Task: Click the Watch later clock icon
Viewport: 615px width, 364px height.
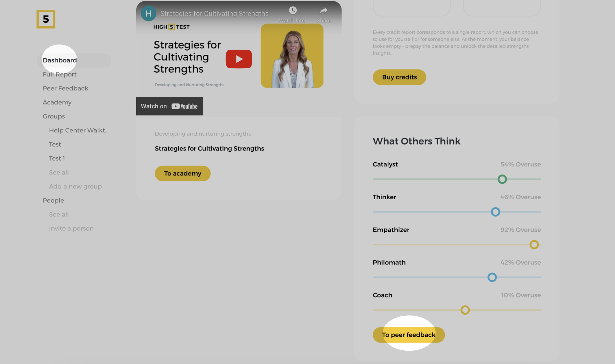Action: point(293,11)
